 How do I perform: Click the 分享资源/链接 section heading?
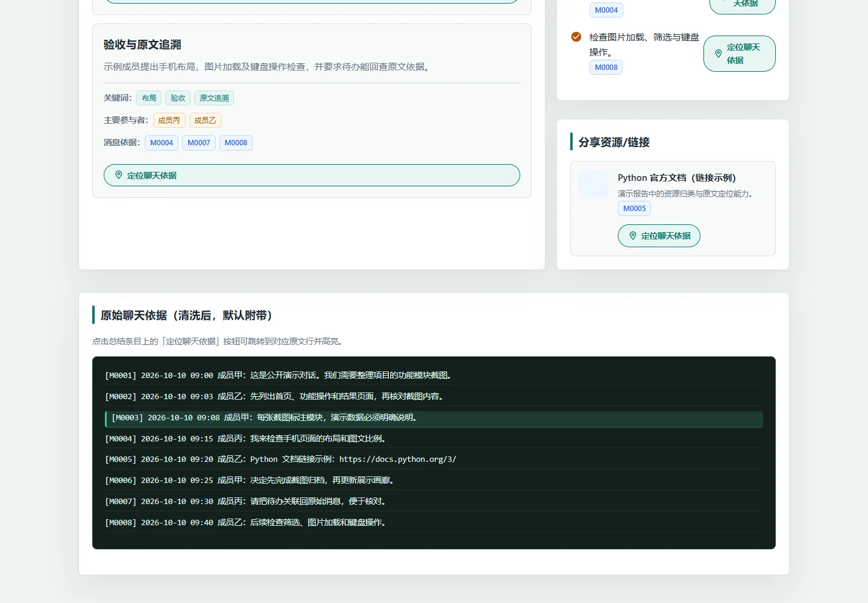pyautogui.click(x=614, y=142)
